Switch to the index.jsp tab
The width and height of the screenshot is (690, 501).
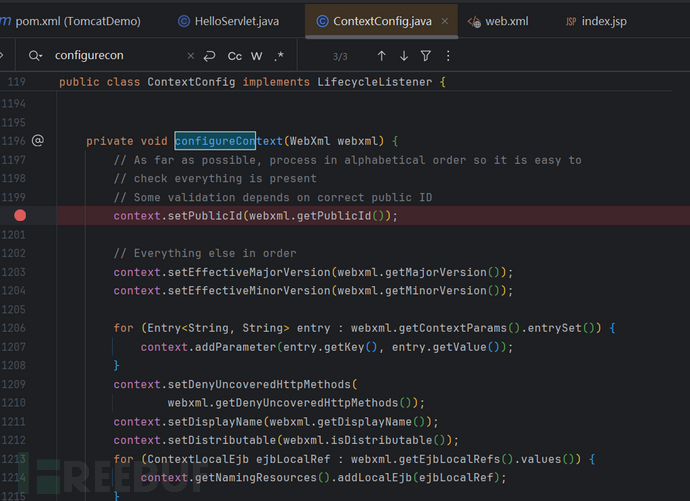pyautogui.click(x=596, y=21)
